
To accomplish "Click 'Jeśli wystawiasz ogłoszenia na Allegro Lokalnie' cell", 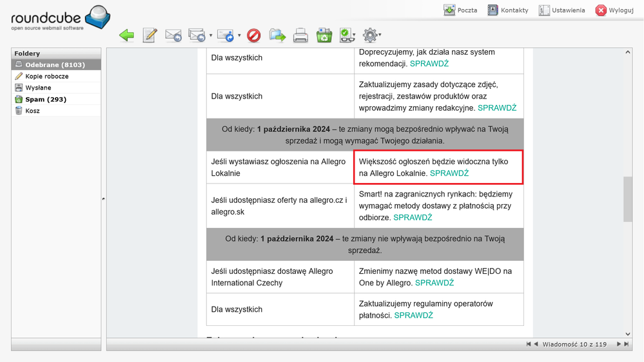I will pyautogui.click(x=280, y=167).
